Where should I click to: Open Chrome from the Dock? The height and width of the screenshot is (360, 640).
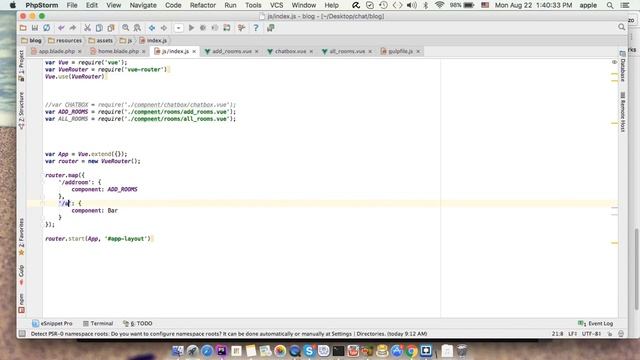click(411, 351)
